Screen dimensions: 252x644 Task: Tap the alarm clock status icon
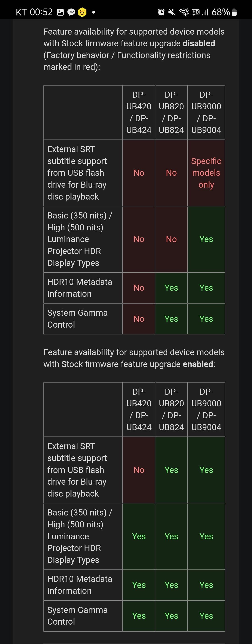(161, 12)
